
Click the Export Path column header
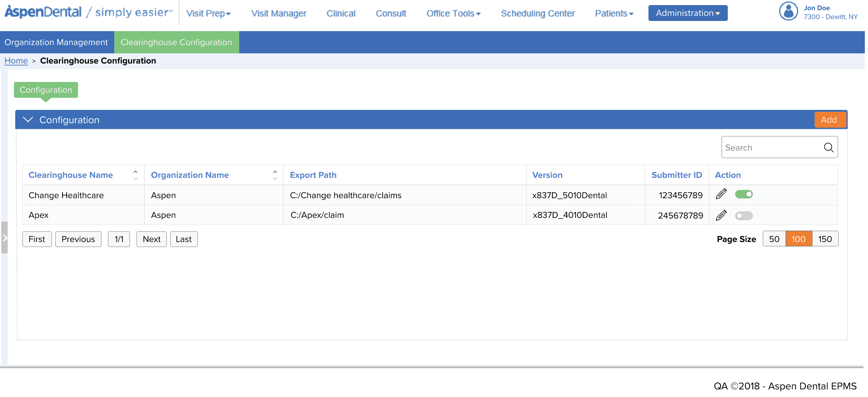coord(313,175)
